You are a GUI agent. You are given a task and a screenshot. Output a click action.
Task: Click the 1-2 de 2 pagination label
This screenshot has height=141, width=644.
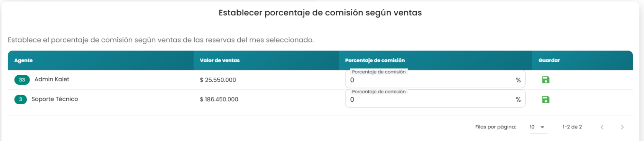(572, 127)
